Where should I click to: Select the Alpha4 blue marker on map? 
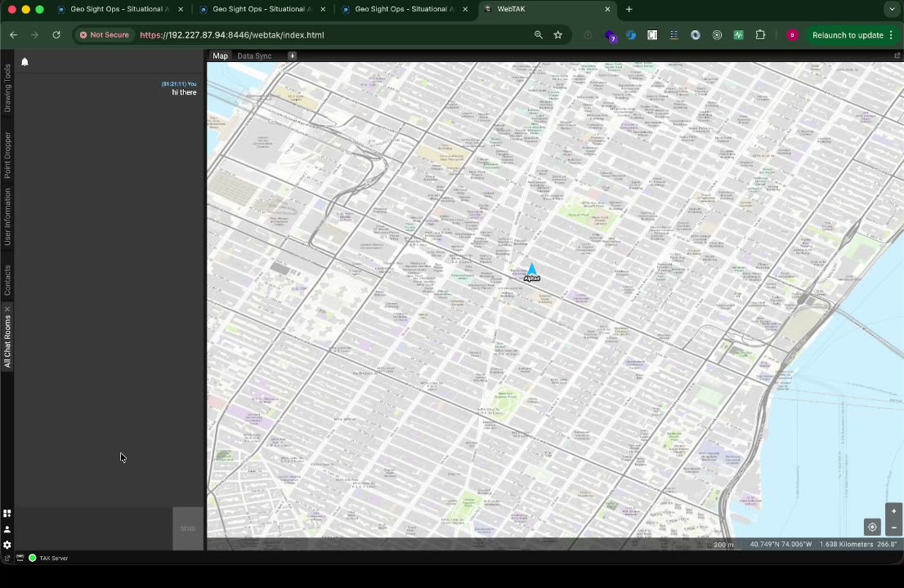[x=531, y=269]
